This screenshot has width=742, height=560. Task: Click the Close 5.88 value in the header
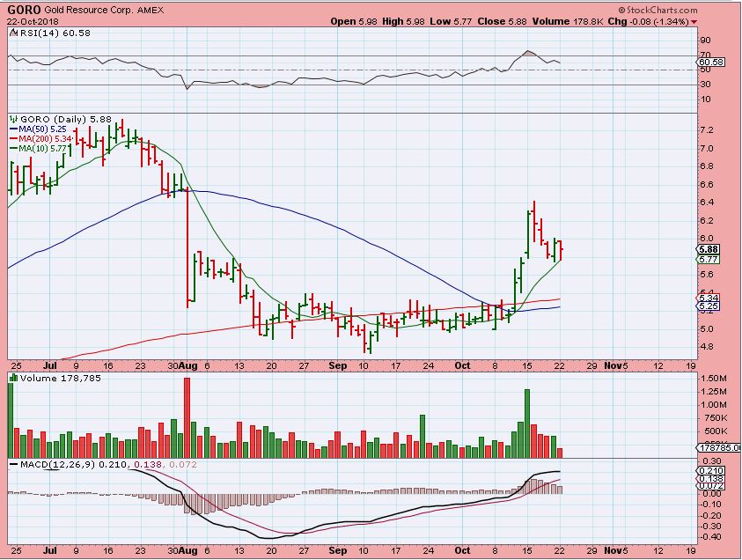[502, 21]
